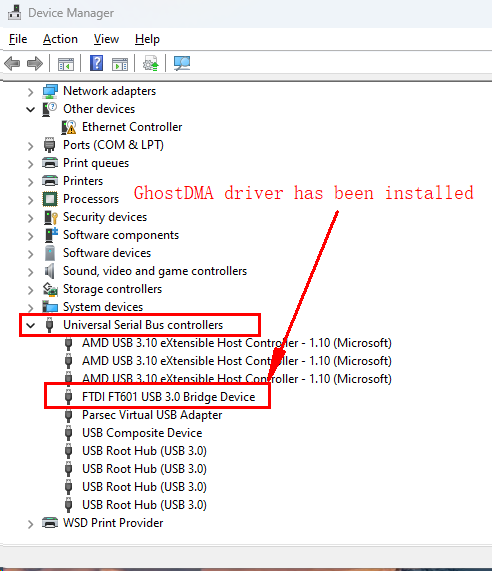
Task: Click the Forward arrow toolbar icon
Action: tap(35, 64)
